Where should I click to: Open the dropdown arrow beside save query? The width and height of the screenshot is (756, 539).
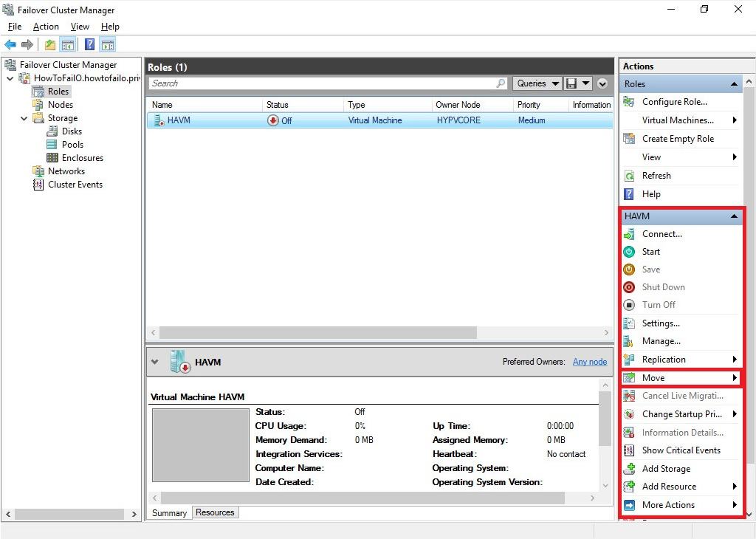pos(585,83)
